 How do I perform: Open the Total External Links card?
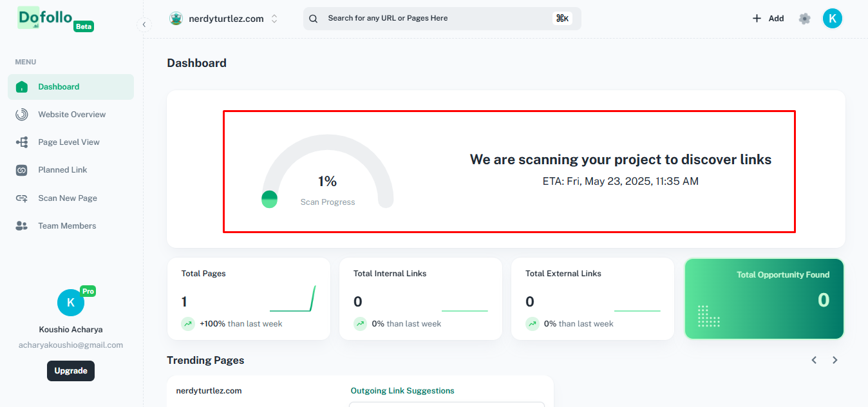592,299
